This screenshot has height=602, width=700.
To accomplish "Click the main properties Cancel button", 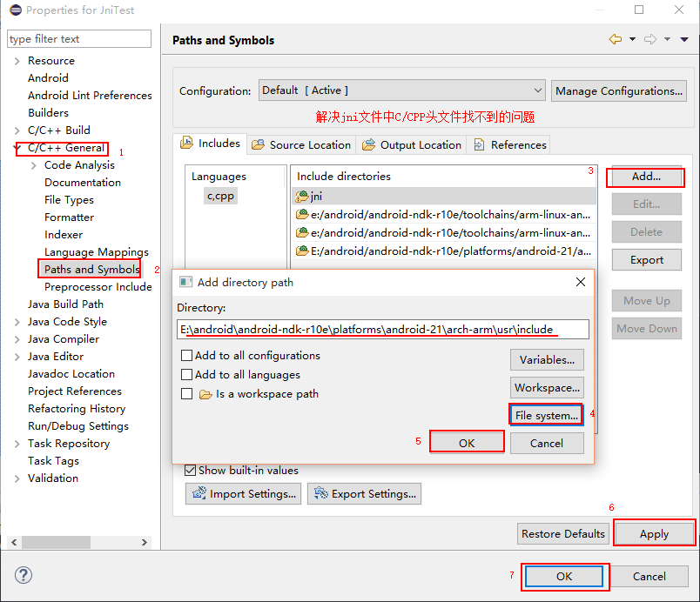I will (650, 577).
